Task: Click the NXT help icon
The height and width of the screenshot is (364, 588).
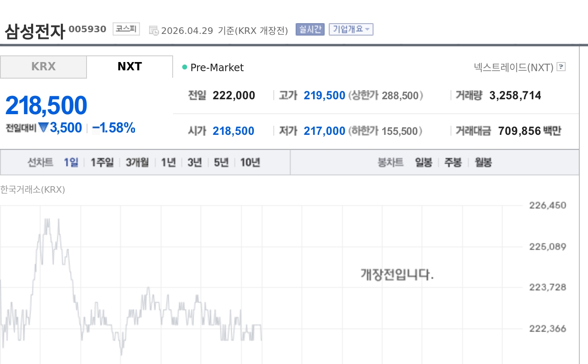Action: [561, 67]
